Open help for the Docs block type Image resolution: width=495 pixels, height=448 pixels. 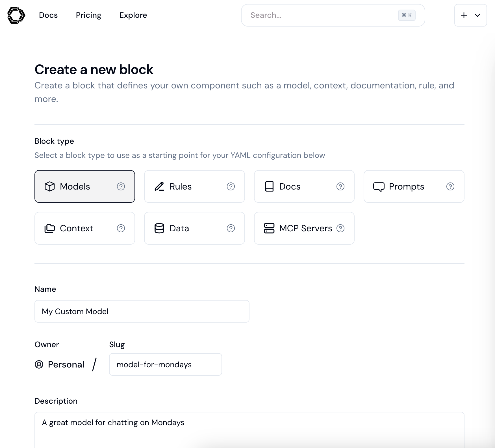coord(340,186)
